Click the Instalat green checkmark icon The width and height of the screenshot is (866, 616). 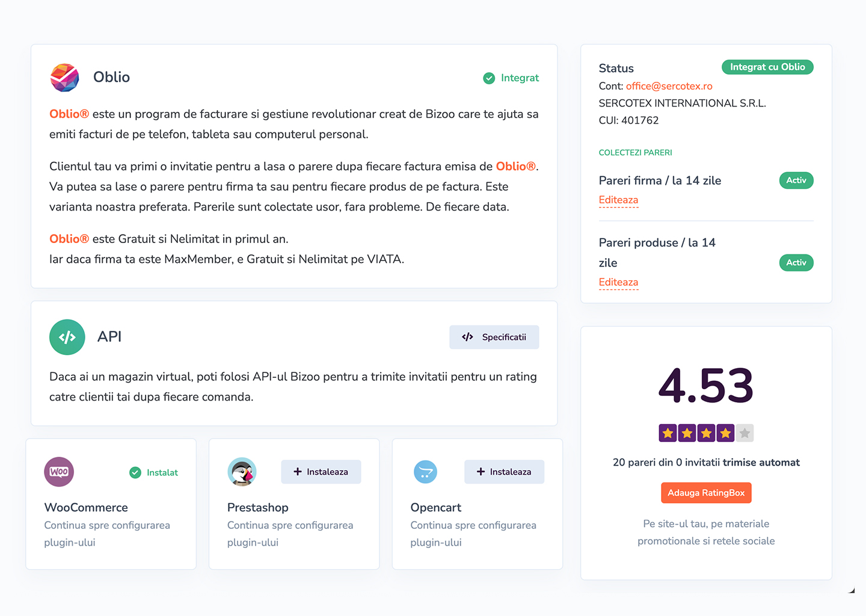135,473
